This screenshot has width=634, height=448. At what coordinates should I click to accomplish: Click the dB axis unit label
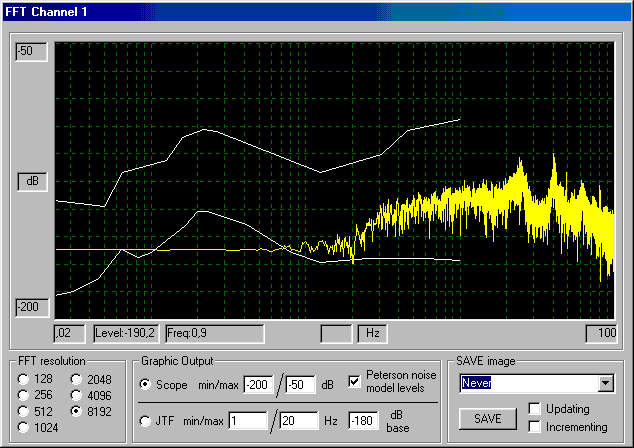point(32,182)
